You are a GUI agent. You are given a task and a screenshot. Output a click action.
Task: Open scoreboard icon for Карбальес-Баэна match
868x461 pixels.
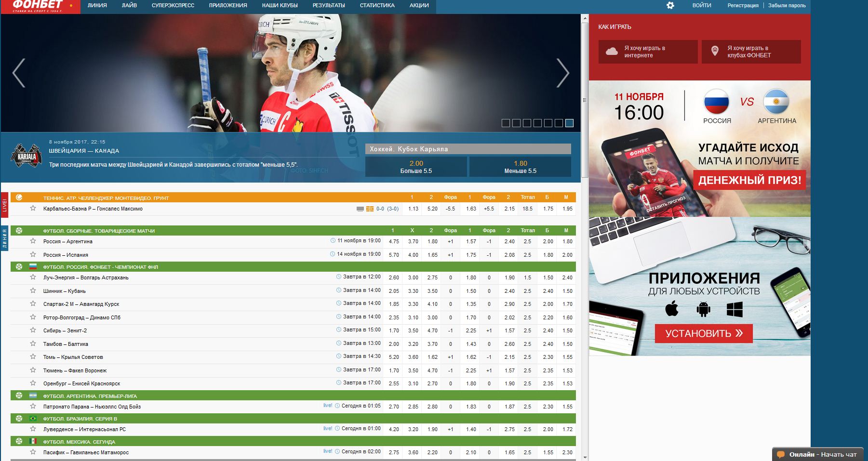(370, 209)
